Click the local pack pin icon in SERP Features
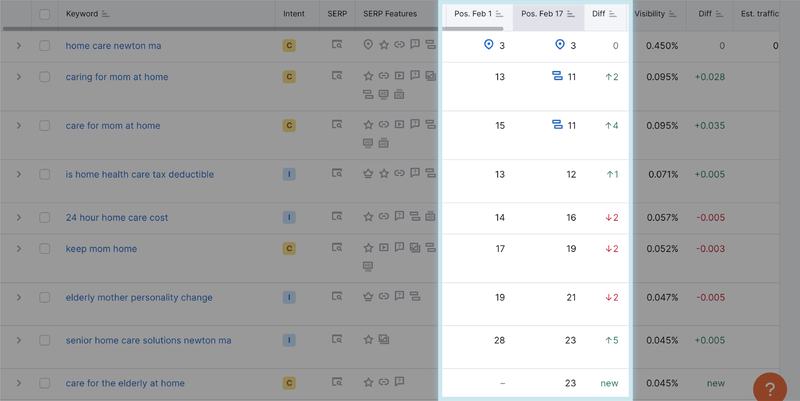This screenshot has height=401, width=800. tap(368, 46)
